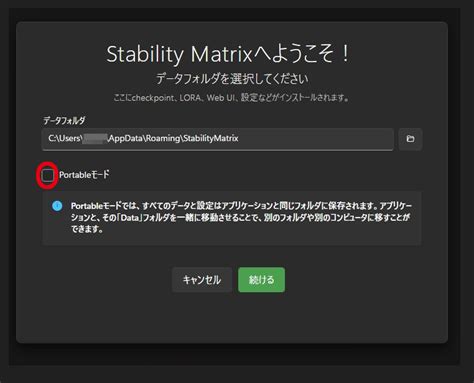This screenshot has height=383, width=474.
Task: Click the Portableモード label text
Action: click(84, 175)
